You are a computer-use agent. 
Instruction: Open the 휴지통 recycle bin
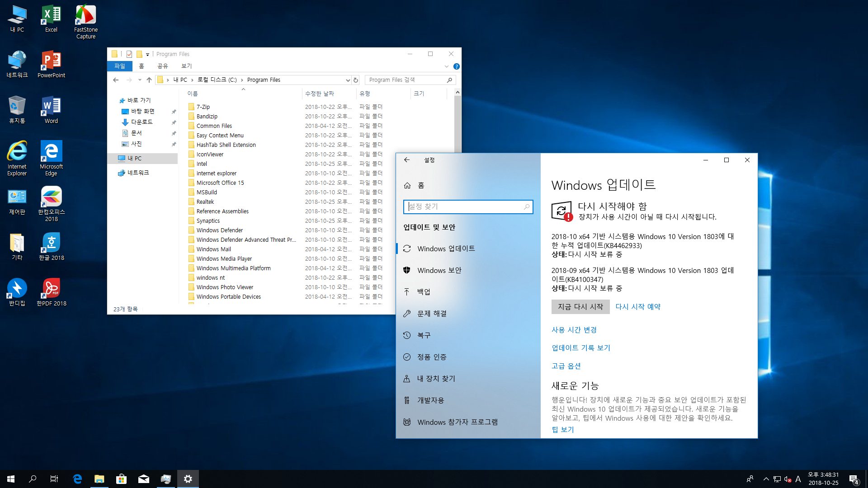[17, 110]
